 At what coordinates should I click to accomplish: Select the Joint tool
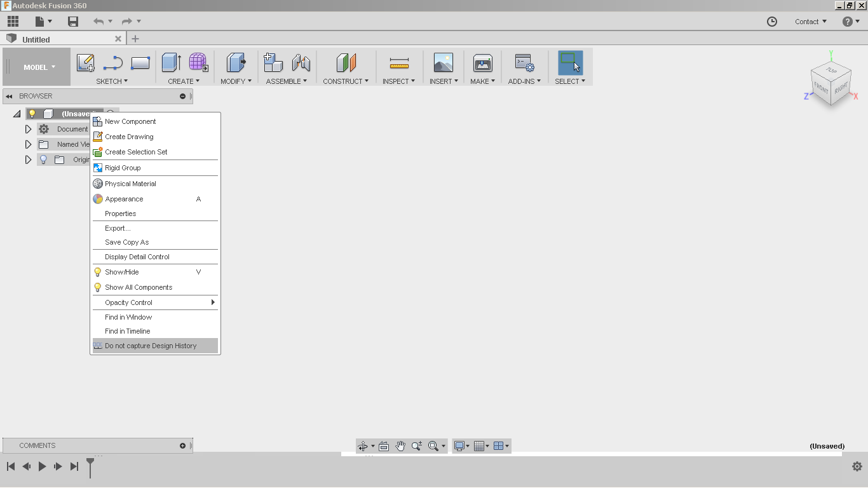click(x=301, y=62)
